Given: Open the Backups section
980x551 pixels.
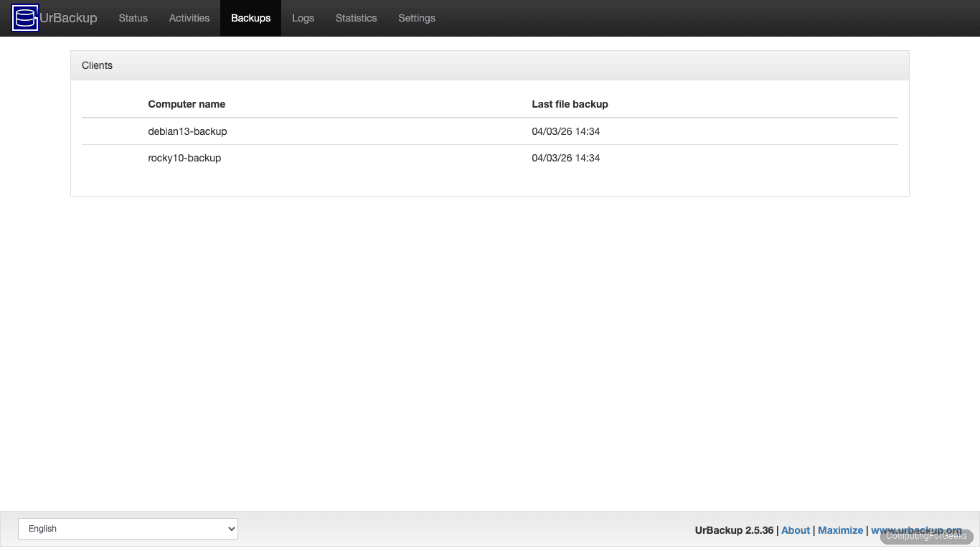Looking at the screenshot, I should (250, 18).
